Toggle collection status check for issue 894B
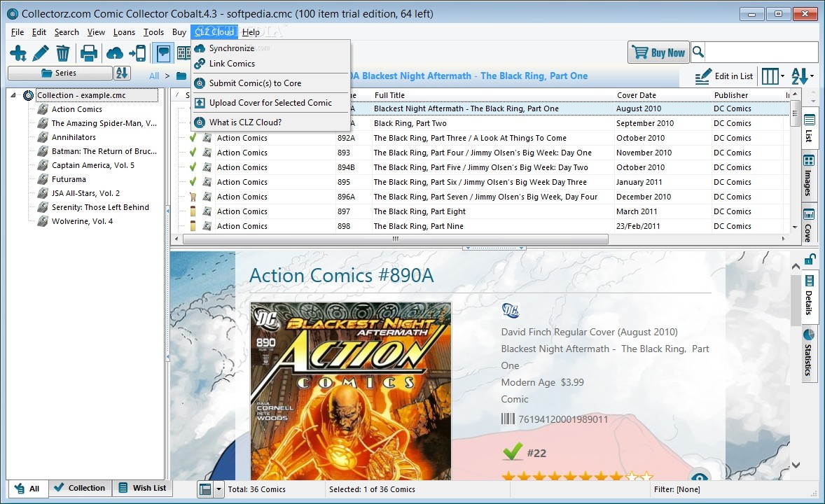Screen dimensions: 825x504 click(193, 167)
